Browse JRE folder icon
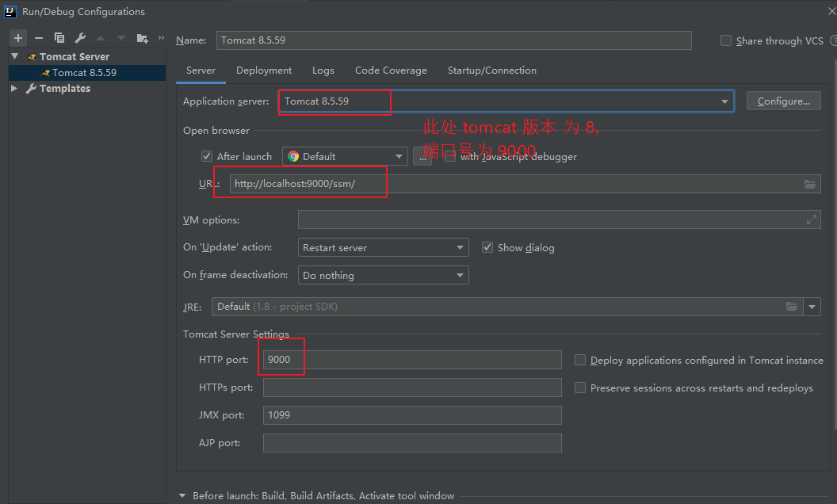 tap(792, 307)
